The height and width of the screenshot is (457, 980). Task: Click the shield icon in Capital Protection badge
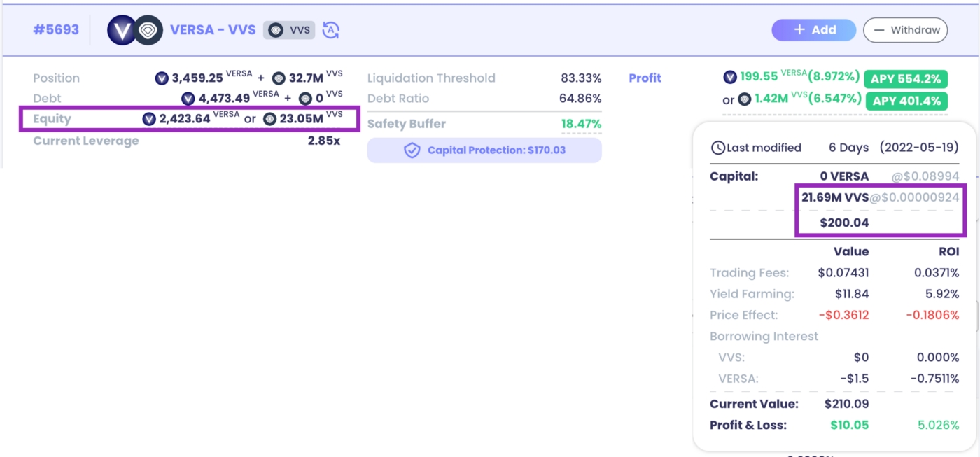click(412, 150)
